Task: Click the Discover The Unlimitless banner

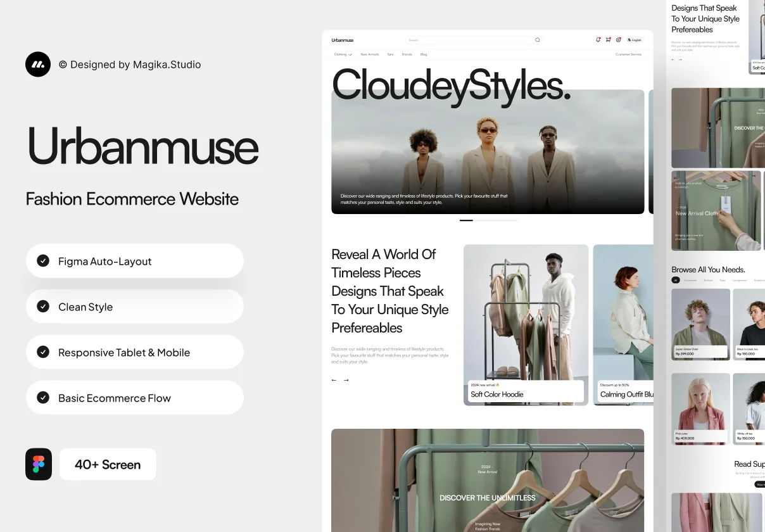Action: [x=488, y=480]
